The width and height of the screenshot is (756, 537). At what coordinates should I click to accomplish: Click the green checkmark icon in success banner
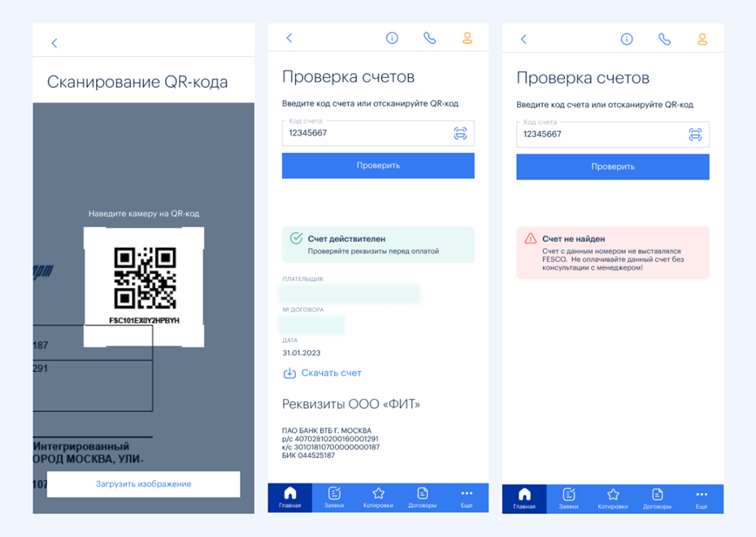296,238
